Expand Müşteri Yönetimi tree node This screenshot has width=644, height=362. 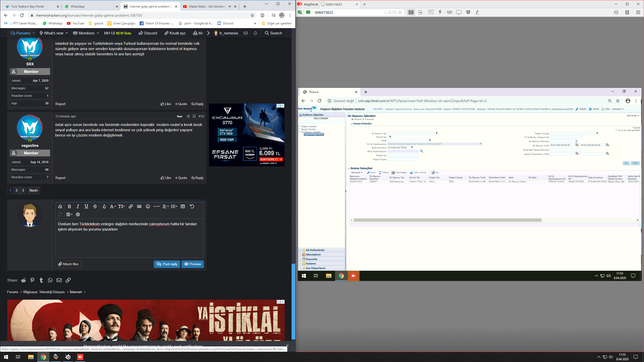pos(299,126)
